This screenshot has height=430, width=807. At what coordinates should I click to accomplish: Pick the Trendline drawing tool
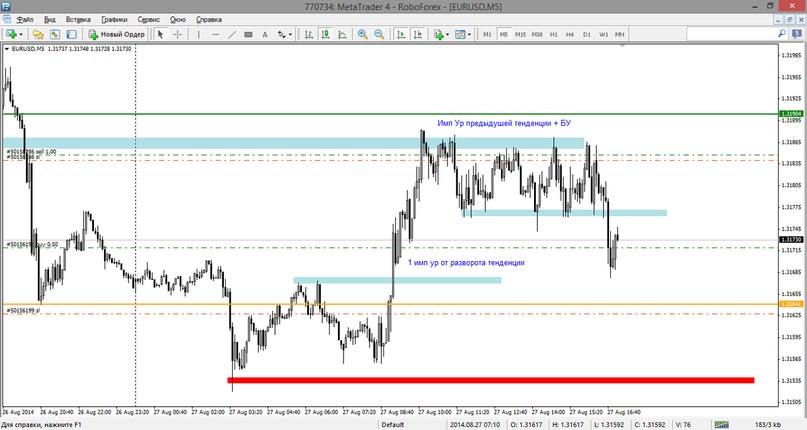click(x=232, y=34)
